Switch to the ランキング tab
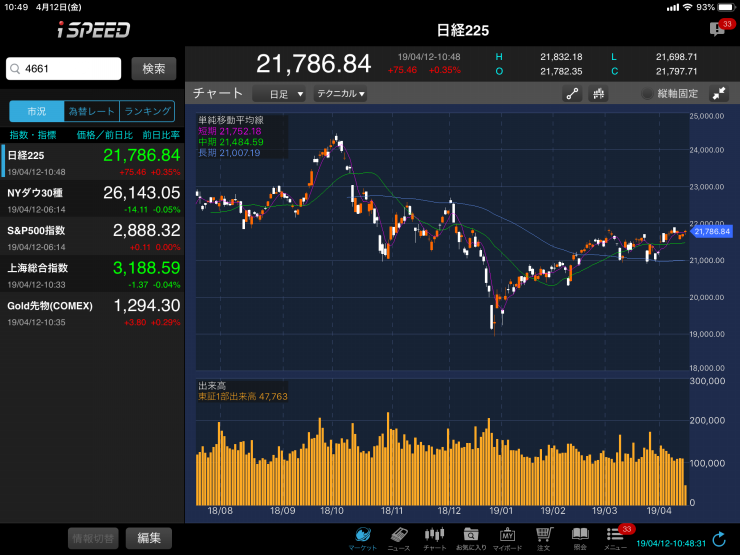Image resolution: width=740 pixels, height=555 pixels. (x=147, y=111)
